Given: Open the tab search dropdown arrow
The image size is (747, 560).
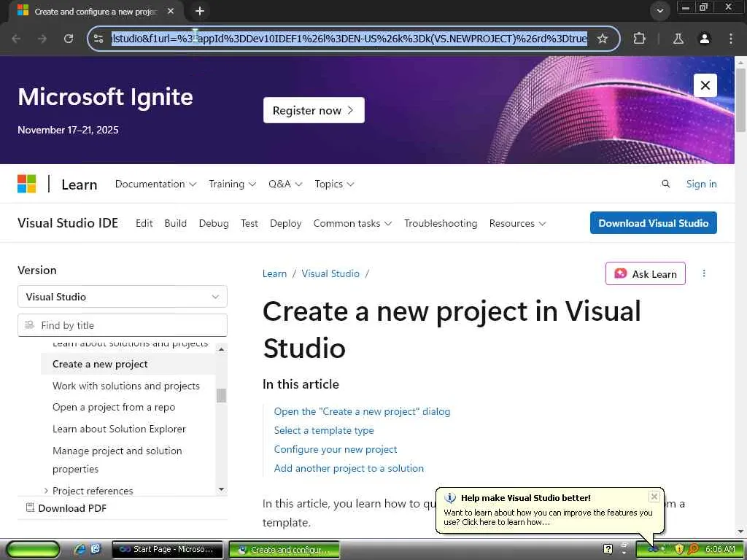Looking at the screenshot, I should [x=659, y=11].
